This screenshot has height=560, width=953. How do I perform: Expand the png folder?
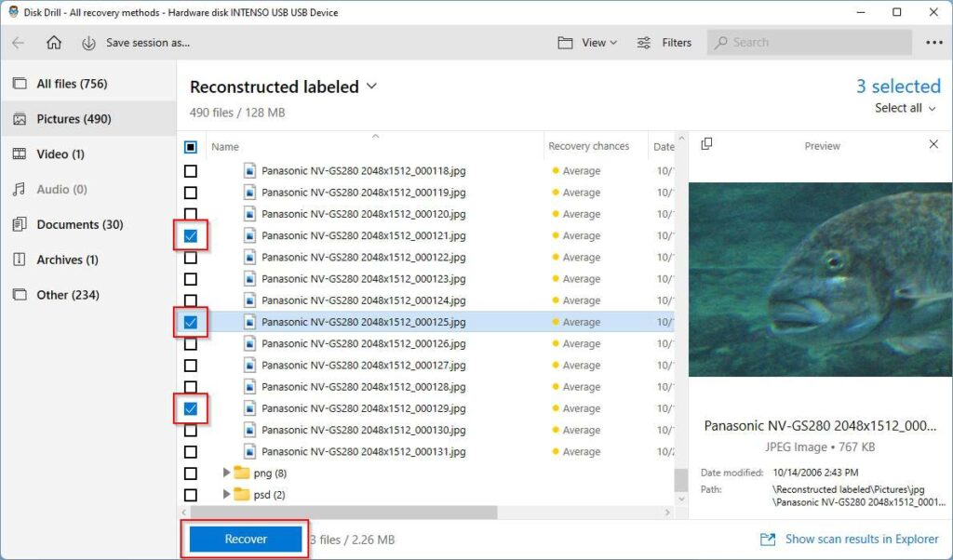pos(226,473)
